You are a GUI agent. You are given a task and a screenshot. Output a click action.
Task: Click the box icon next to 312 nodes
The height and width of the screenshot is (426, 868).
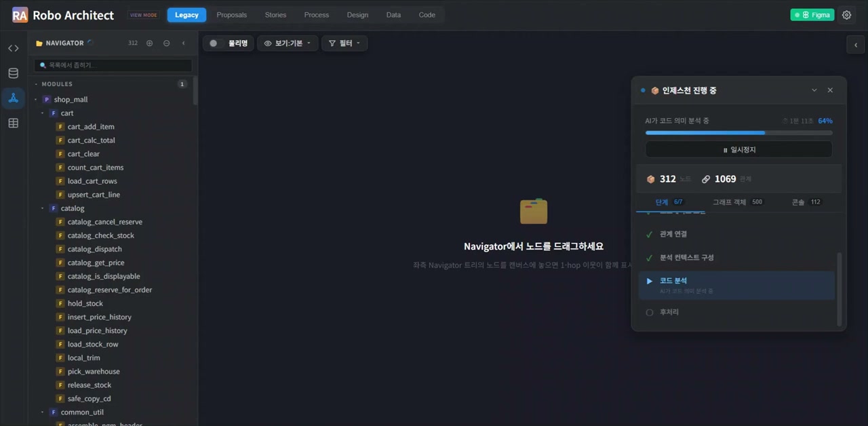[651, 179]
